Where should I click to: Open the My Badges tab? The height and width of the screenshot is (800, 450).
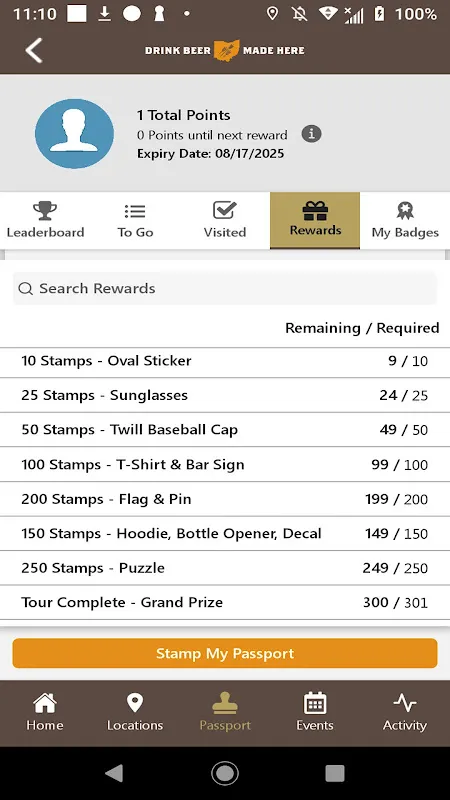(405, 220)
